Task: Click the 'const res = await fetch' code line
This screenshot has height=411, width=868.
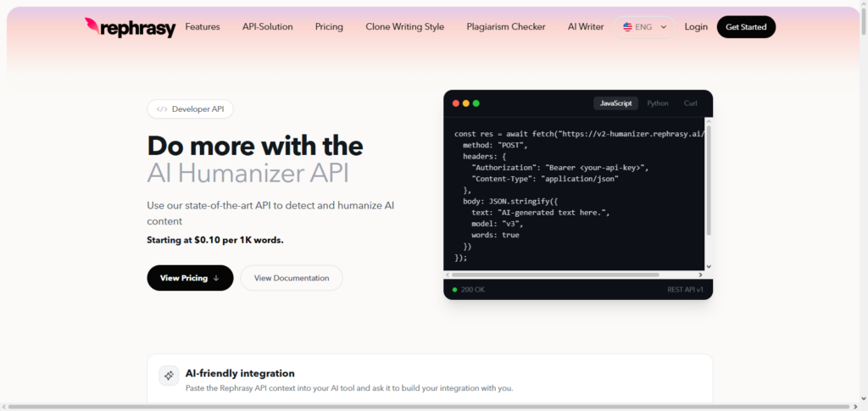Action: tap(579, 134)
